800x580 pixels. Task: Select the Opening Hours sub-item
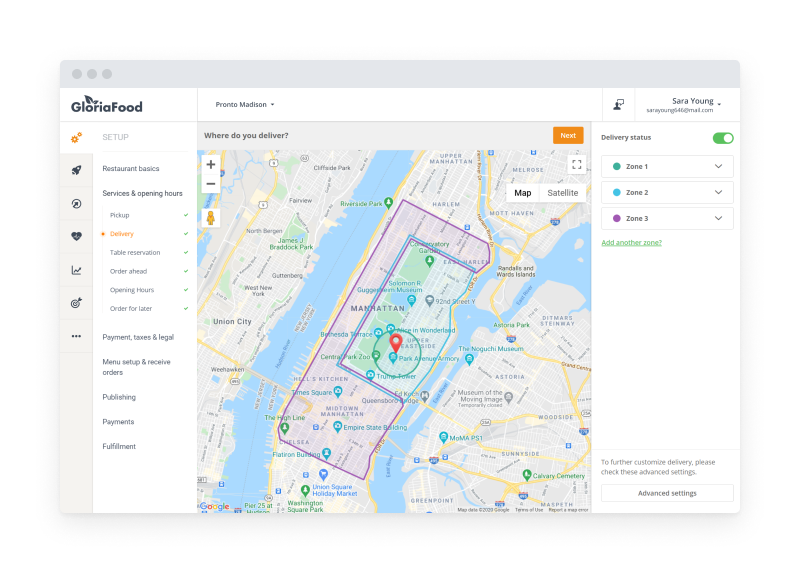132,290
